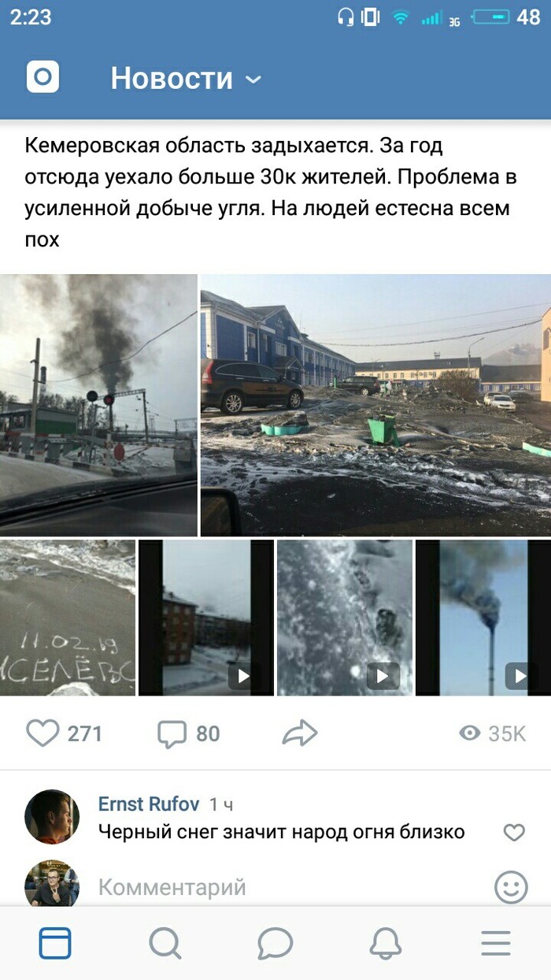This screenshot has width=551, height=980.
Task: Like Ernst Rufov's comment
Action: point(514,833)
